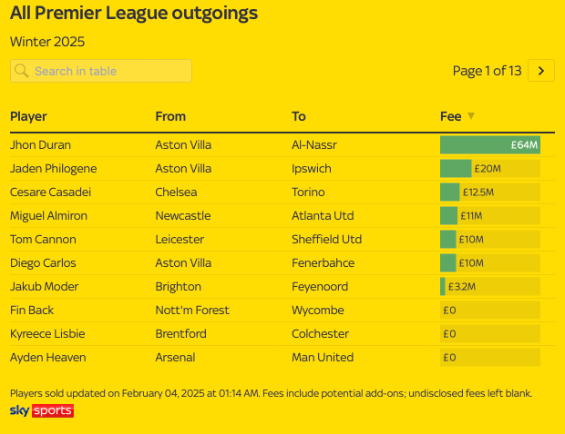Click the £64M green fee bar

(x=490, y=145)
